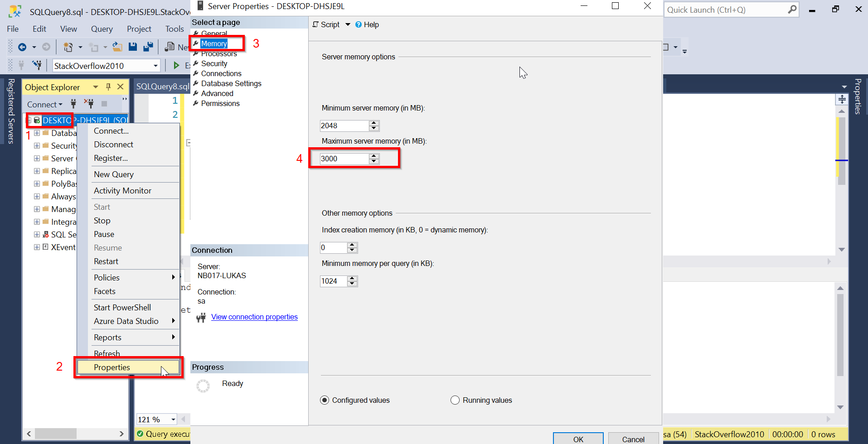
Task: Click the Maximum server memory input field
Action: click(344, 159)
